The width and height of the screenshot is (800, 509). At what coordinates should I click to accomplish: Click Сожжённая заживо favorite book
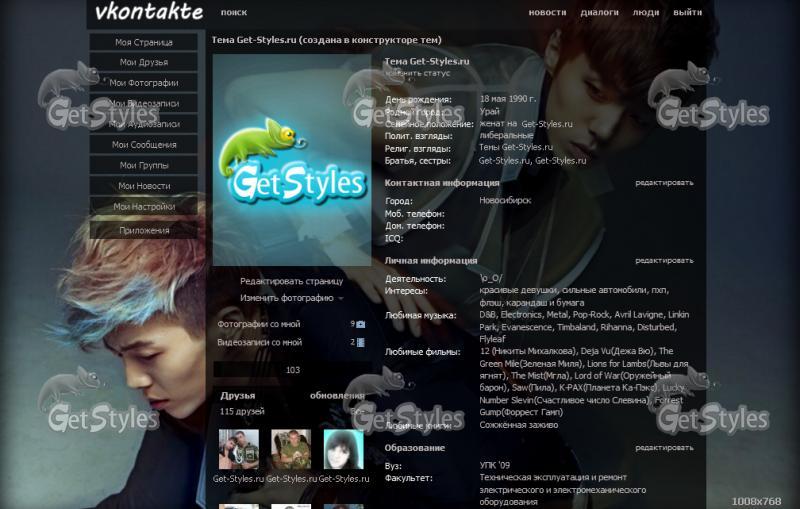518,425
